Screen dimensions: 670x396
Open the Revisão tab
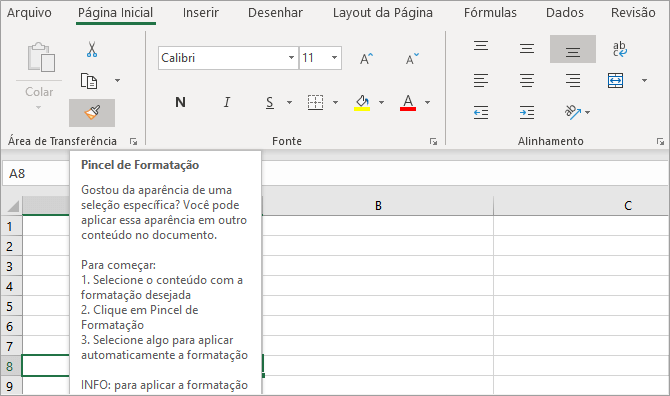click(x=633, y=13)
